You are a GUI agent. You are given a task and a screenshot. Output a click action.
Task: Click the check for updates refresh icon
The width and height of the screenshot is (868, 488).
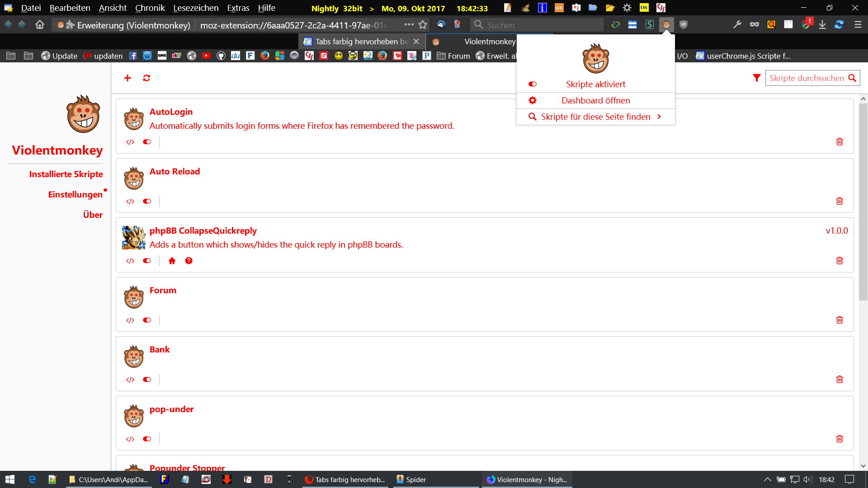[x=146, y=78]
